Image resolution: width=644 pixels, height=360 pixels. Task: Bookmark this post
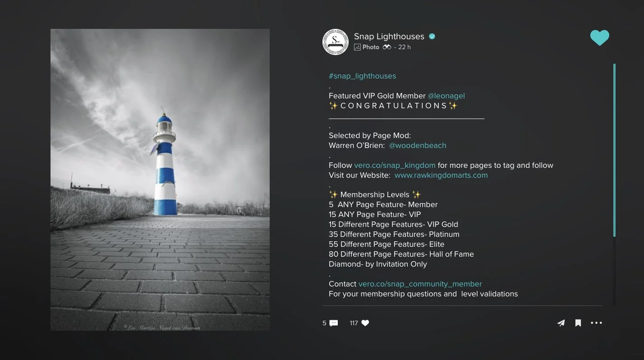tap(578, 323)
